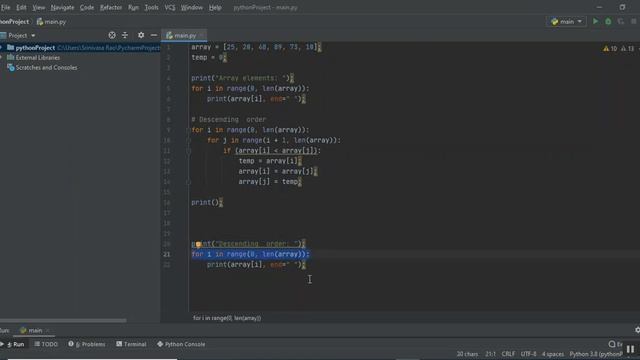Hide the Project tool window with minus icon

point(153,36)
